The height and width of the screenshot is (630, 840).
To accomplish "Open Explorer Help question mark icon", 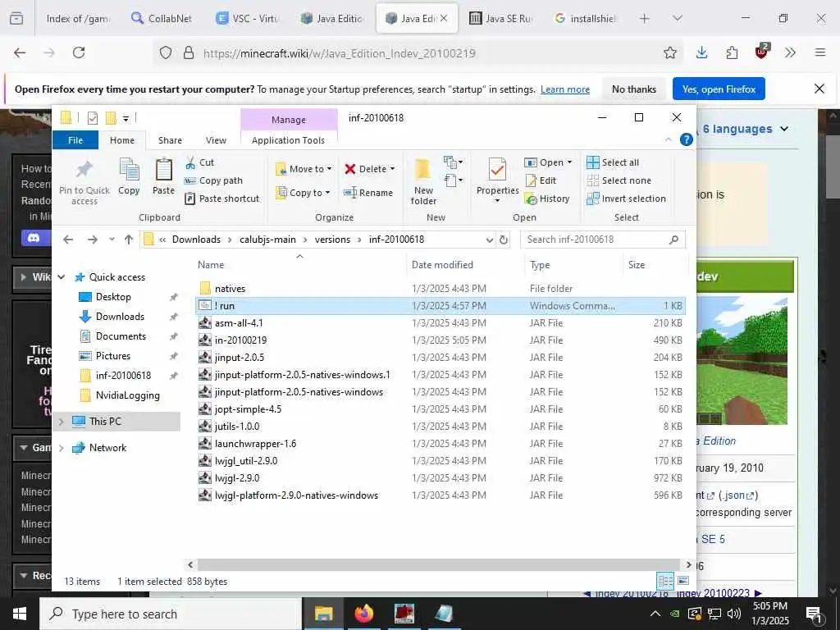I will (x=687, y=139).
